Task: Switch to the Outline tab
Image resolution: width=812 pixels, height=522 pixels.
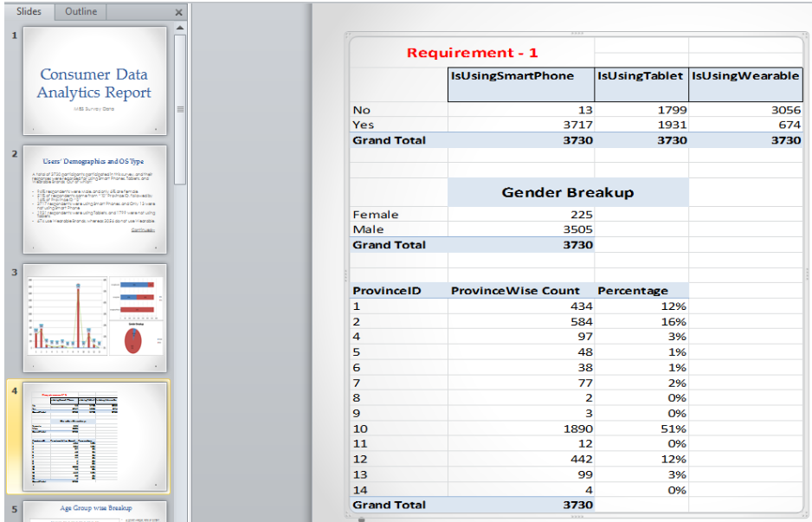Action: click(81, 11)
